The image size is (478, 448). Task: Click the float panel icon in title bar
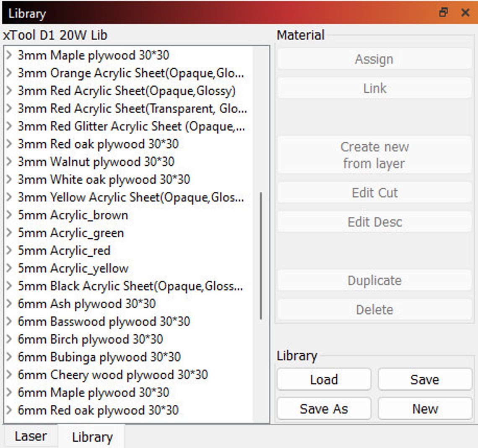444,13
